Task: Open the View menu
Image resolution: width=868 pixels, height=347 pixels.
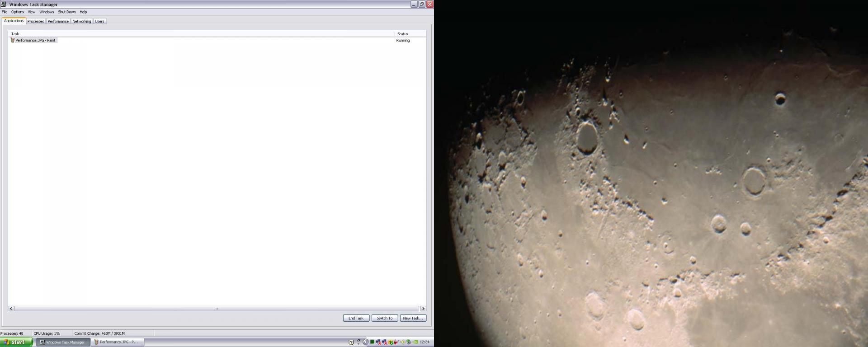Action: [x=32, y=12]
